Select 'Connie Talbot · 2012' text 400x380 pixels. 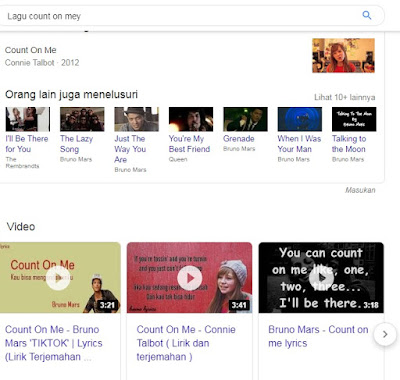(x=42, y=63)
